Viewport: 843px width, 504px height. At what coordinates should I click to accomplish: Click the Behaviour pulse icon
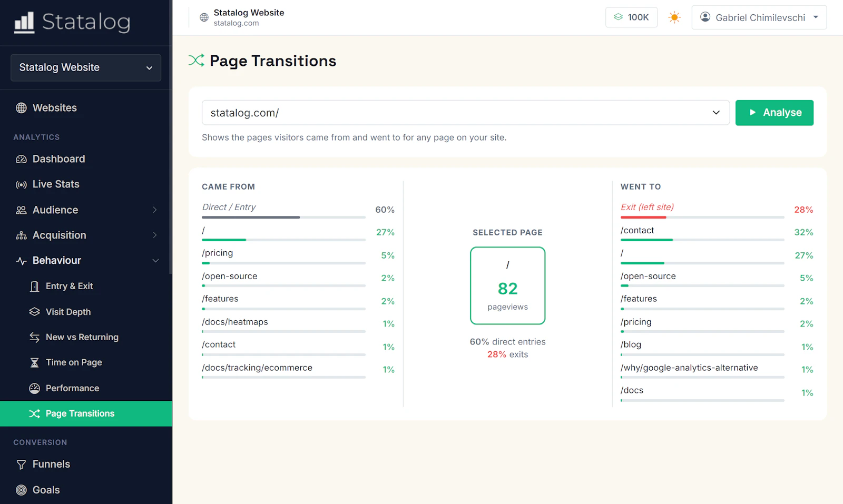[21, 261]
